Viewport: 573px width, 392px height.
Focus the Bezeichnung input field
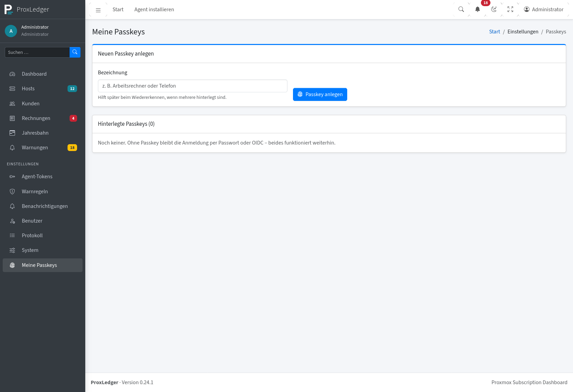pyautogui.click(x=193, y=86)
